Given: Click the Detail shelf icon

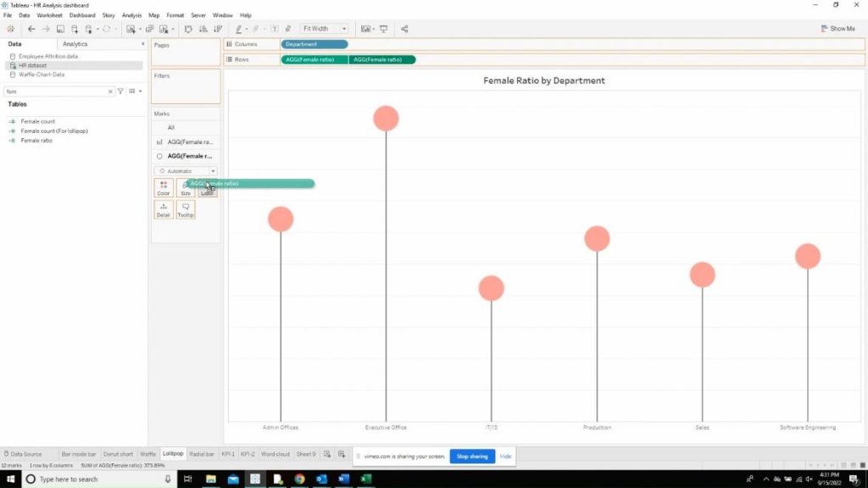Looking at the screenshot, I should [163, 209].
